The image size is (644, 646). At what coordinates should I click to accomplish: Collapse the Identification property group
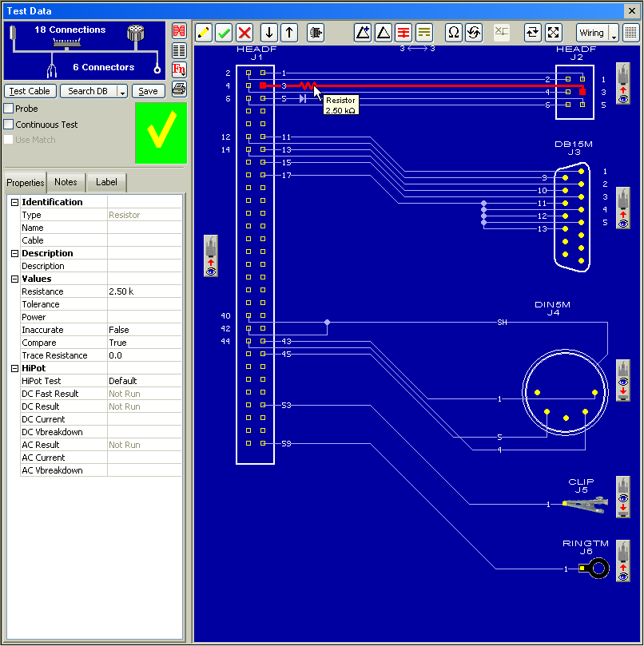point(15,202)
